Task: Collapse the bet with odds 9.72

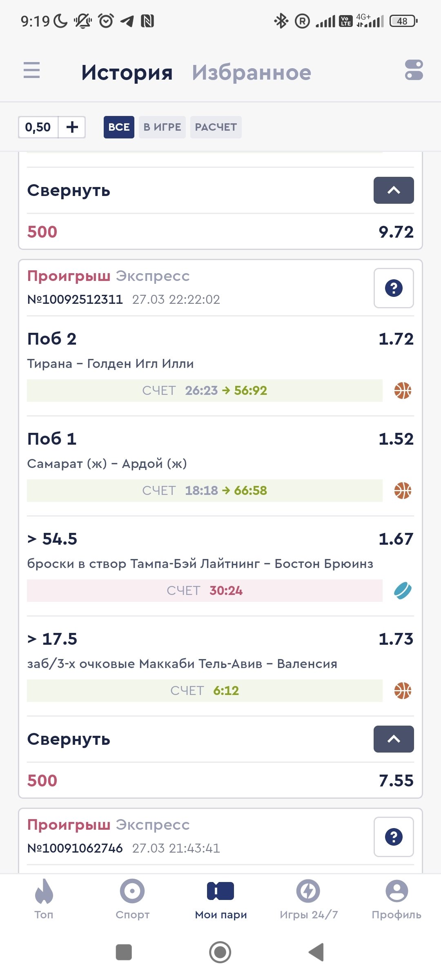Action: pos(393,190)
